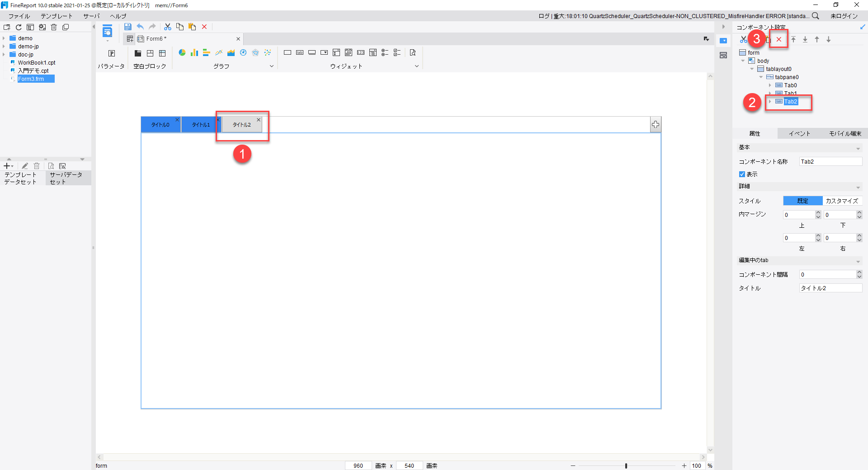
Task: Enable the 表示 visibility checkbox
Action: (x=742, y=174)
